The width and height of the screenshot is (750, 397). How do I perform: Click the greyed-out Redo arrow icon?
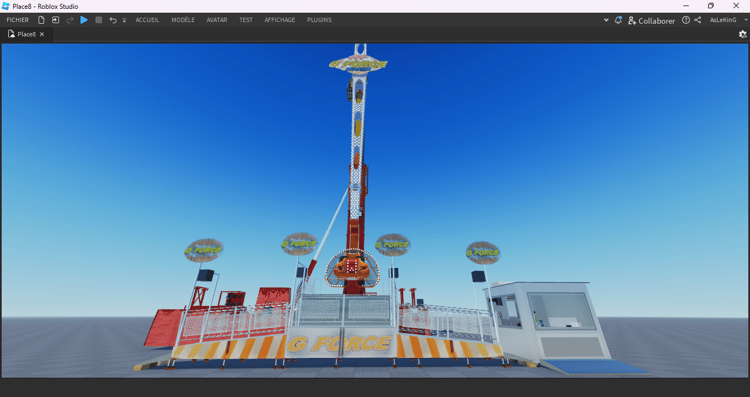point(70,20)
